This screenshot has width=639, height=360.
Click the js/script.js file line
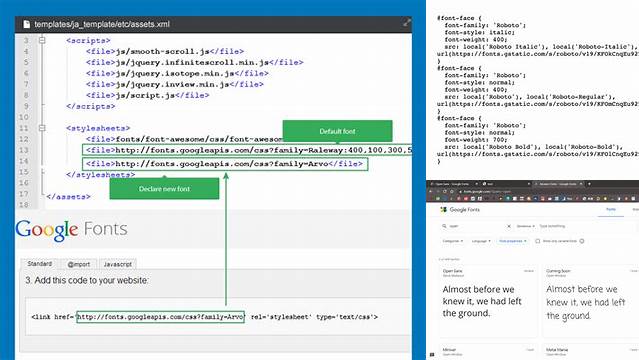(x=147, y=95)
